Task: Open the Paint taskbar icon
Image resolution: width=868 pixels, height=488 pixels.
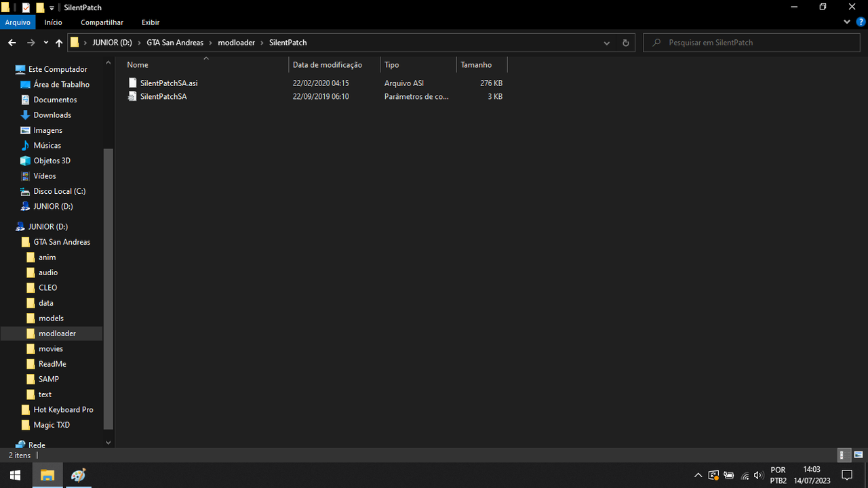Action: pos(79,475)
